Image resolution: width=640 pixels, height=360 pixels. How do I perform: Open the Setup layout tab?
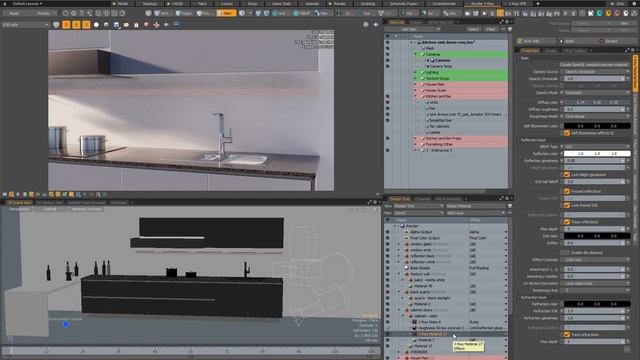click(x=252, y=4)
